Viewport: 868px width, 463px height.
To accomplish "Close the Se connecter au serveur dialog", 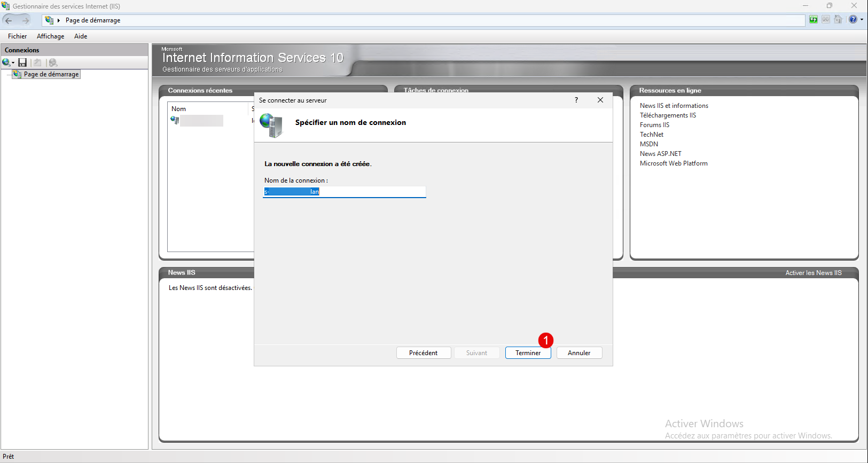I will click(600, 100).
